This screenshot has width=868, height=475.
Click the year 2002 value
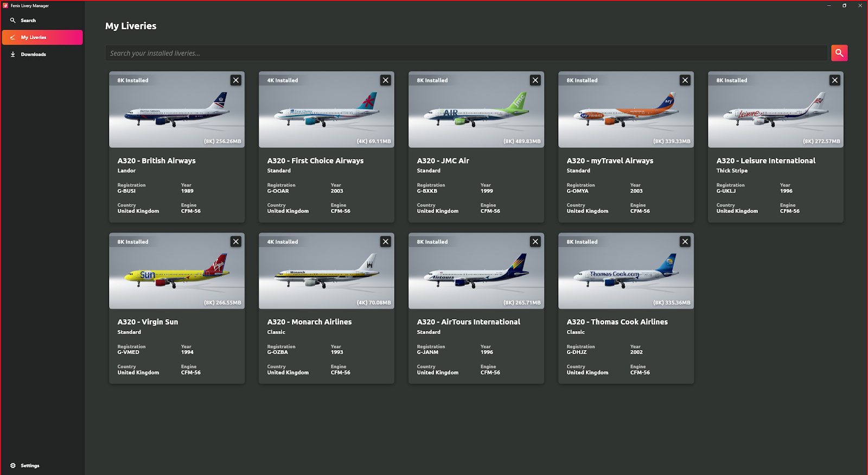[x=636, y=352]
